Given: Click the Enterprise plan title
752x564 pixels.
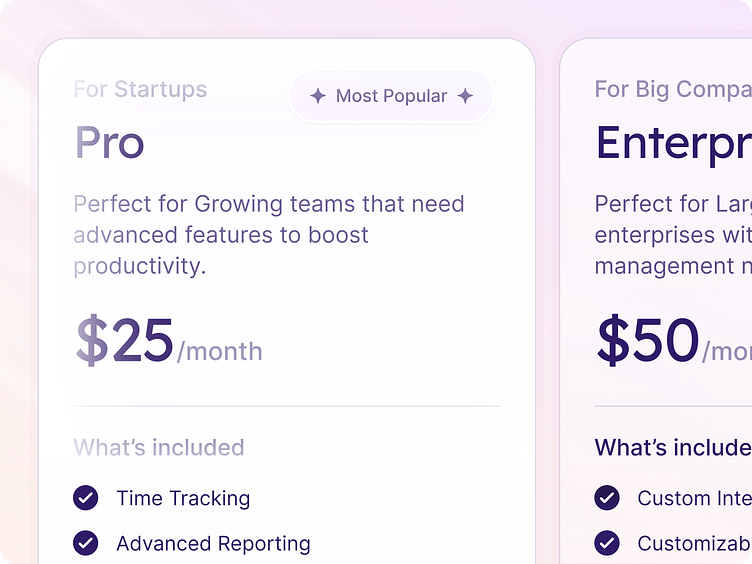Looking at the screenshot, I should pos(673,144).
